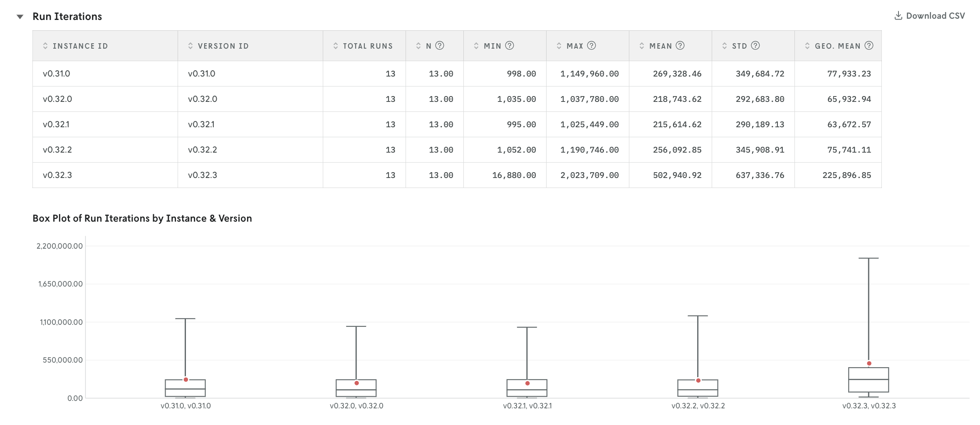Sort by Geo. Mean column arrows
This screenshot has height=425, width=980.
[807, 46]
